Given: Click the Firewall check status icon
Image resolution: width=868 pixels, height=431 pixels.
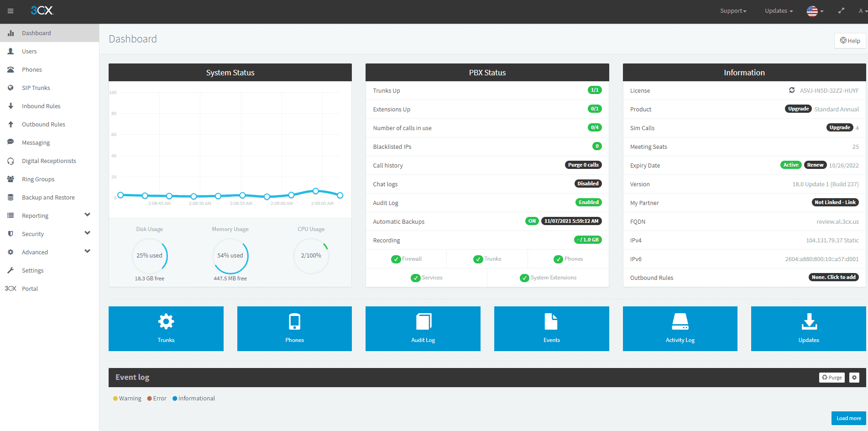Looking at the screenshot, I should [x=396, y=259].
